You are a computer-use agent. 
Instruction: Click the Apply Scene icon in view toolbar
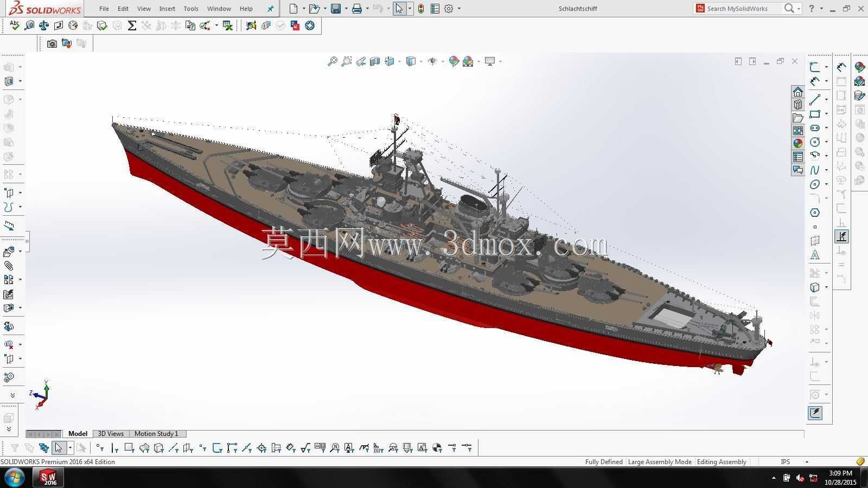468,61
